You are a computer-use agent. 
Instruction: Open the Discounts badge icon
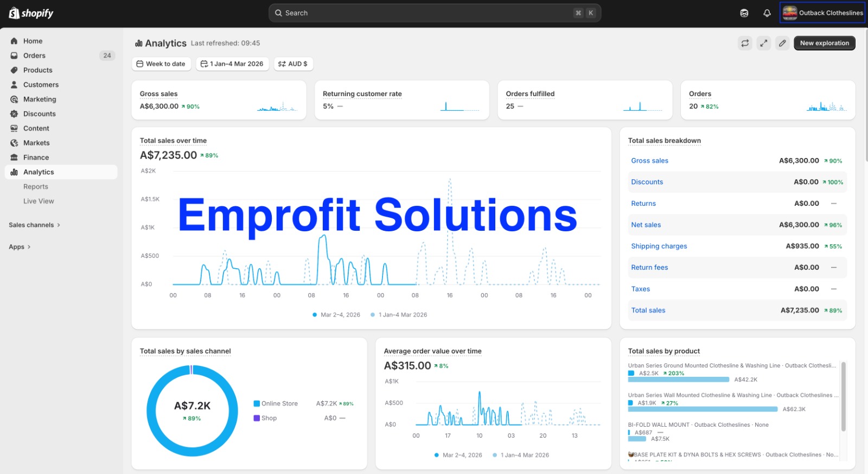(14, 114)
